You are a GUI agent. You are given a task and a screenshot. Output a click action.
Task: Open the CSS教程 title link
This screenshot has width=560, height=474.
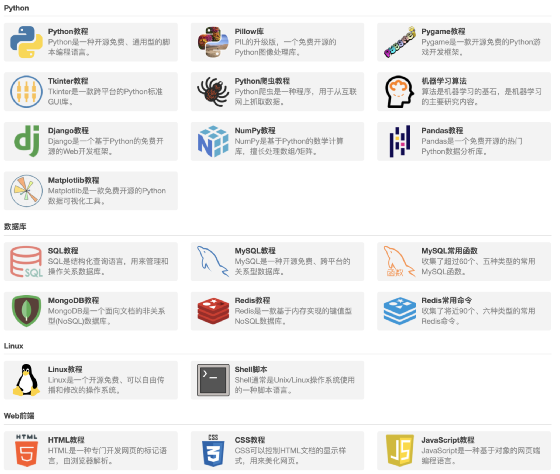pos(250,440)
